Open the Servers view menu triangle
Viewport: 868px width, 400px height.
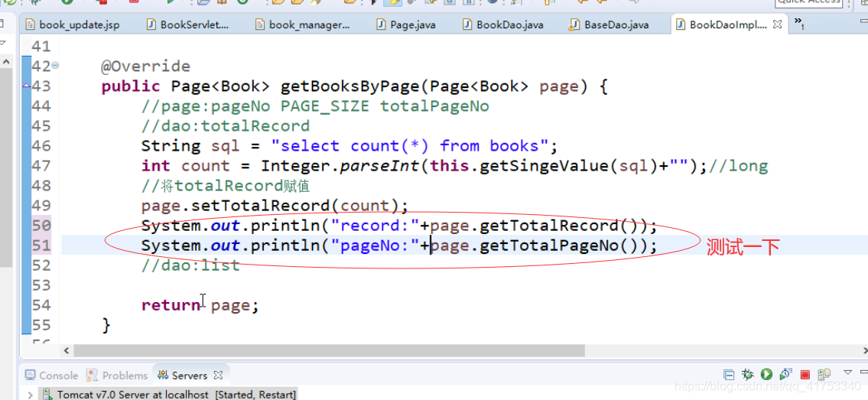(847, 372)
